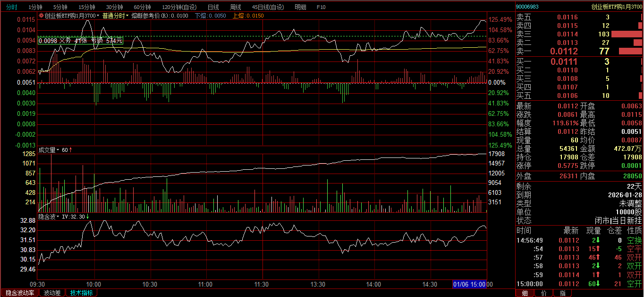Screen dimensions: 644x297
Task: Select the 卖五 ask row at 0.0116
Action: point(579,17)
